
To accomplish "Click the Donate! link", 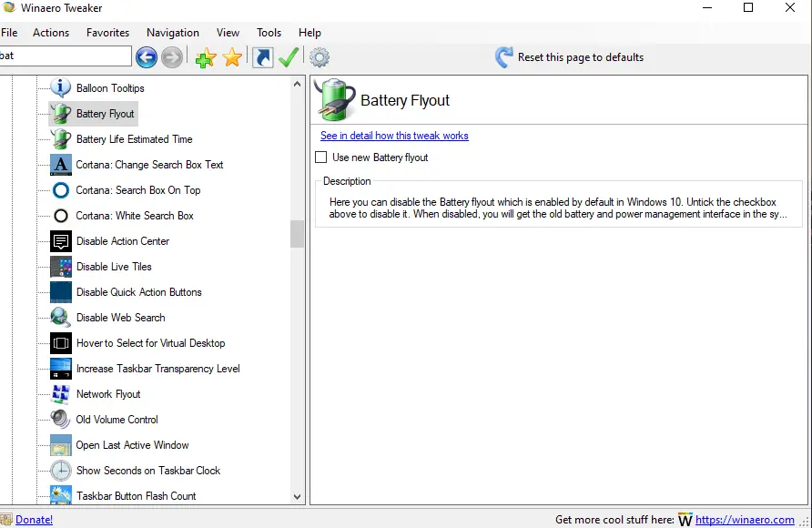I will point(35,520).
